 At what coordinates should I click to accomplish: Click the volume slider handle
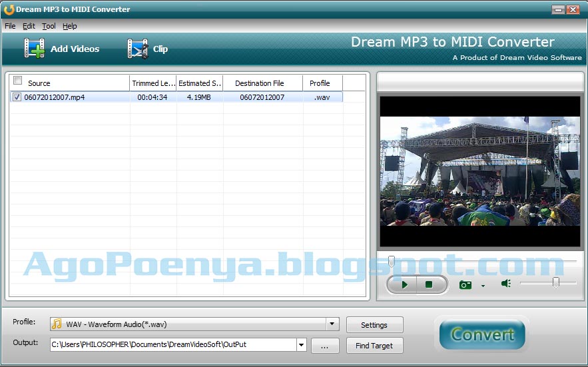556,282
